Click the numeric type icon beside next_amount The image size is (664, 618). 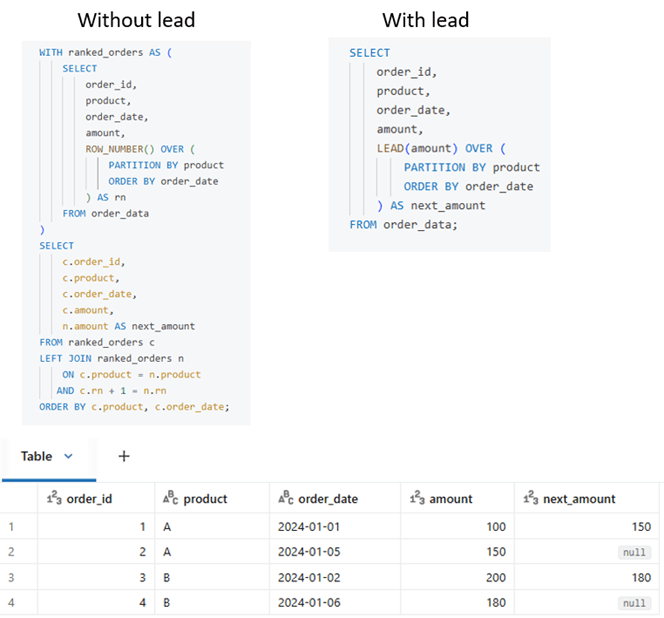[531, 499]
